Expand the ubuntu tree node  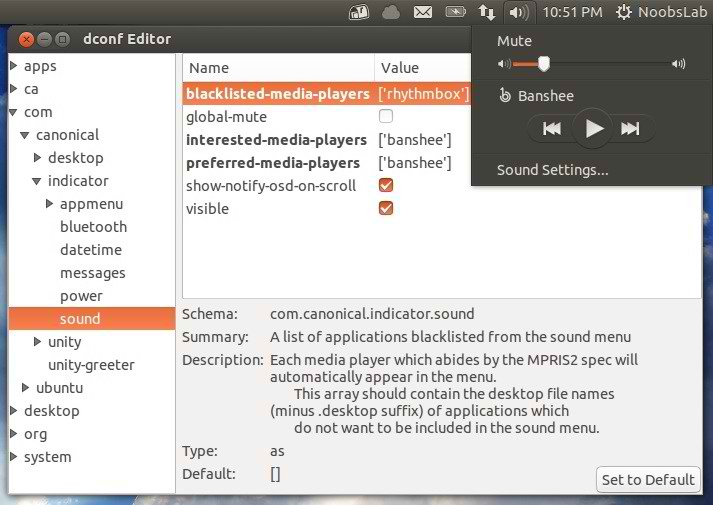click(26, 387)
